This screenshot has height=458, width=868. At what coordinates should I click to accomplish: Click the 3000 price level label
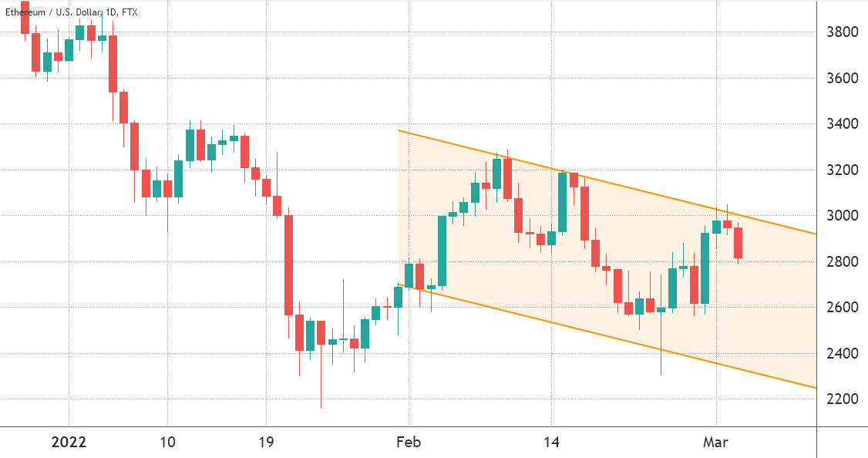(x=840, y=216)
